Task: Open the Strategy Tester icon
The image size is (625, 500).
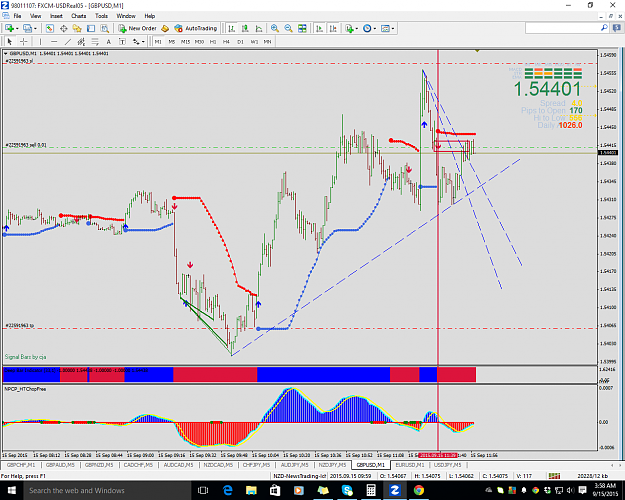Action: [x=104, y=28]
